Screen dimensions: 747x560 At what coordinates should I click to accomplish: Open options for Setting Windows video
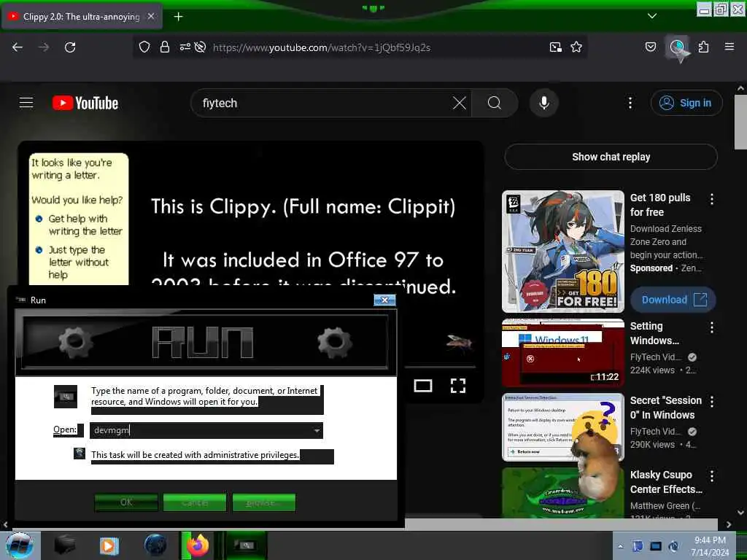(712, 327)
